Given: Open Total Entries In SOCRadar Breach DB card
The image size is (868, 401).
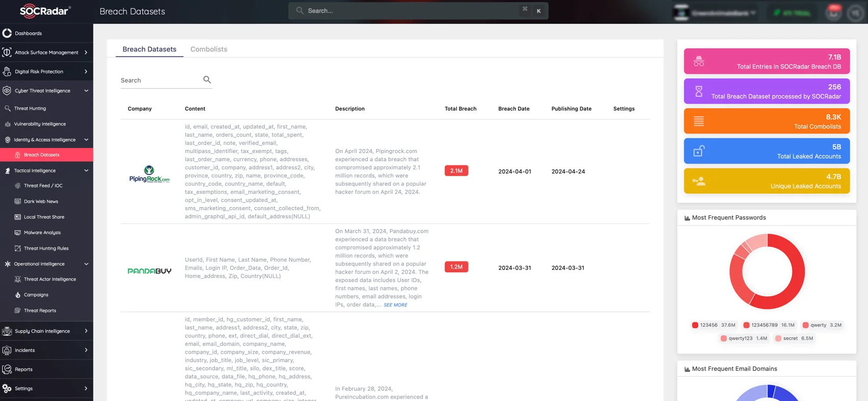Looking at the screenshot, I should tap(766, 61).
